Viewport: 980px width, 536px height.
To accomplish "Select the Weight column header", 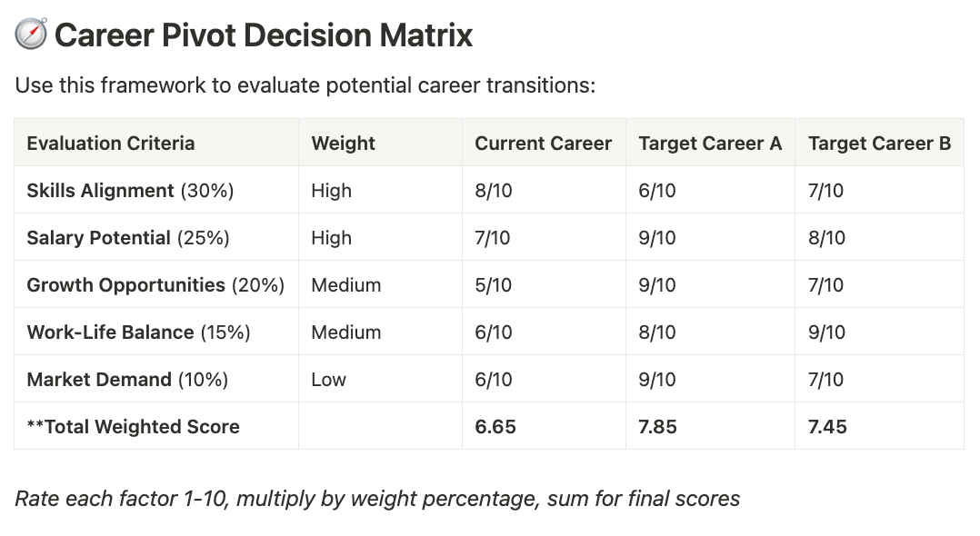I will 343,144.
